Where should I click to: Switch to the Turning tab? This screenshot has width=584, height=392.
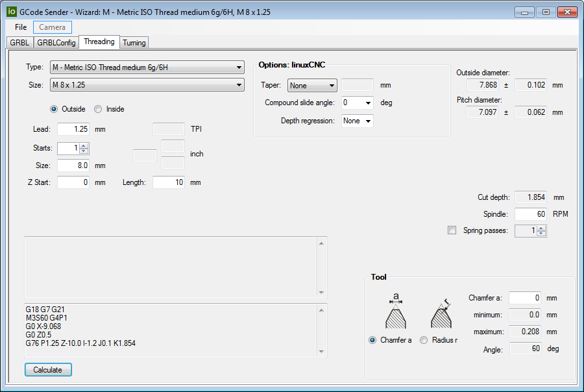(x=134, y=42)
